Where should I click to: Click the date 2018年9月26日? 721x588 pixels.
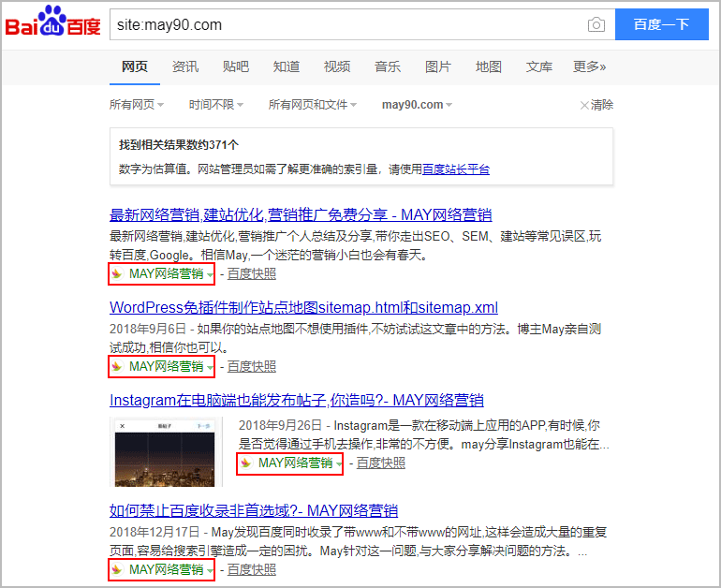pos(280,426)
